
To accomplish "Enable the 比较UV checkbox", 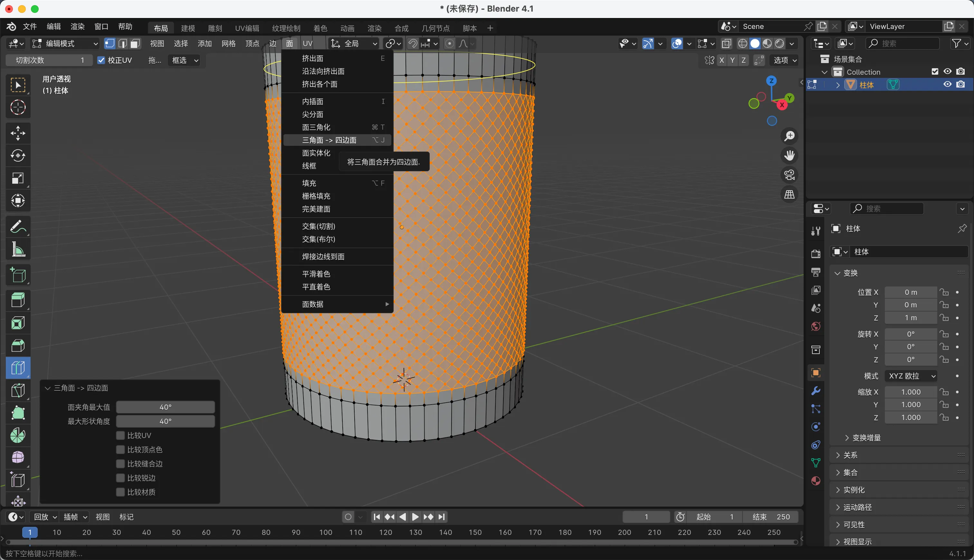I will click(120, 435).
